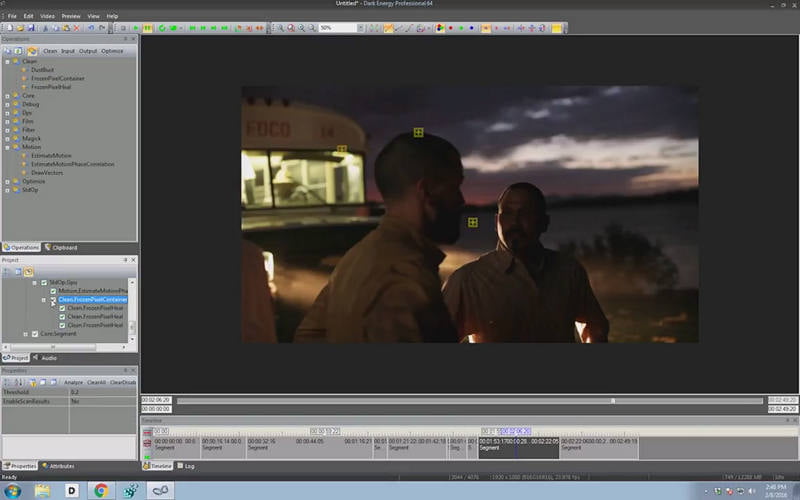Image resolution: width=800 pixels, height=500 pixels.
Task: Click the yellow Pause button in toolbar
Action: [x=147, y=28]
